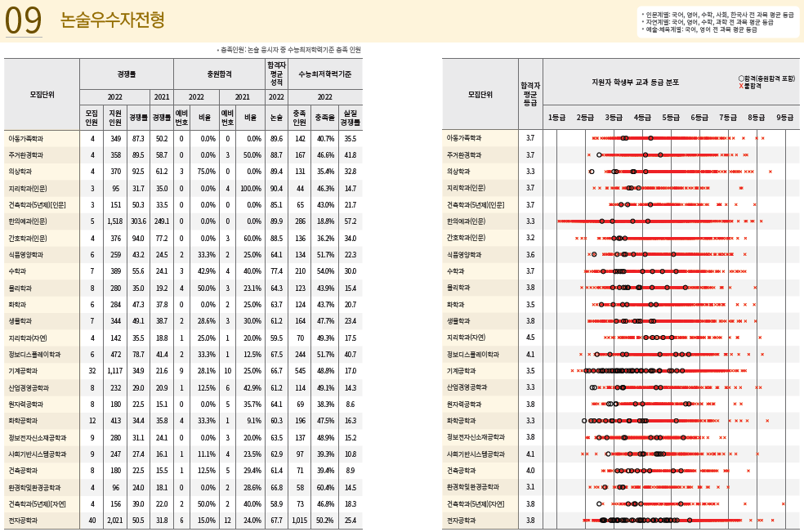Click 기계공학과 충족인원 value 545
This screenshot has height=532, width=804.
300,370
